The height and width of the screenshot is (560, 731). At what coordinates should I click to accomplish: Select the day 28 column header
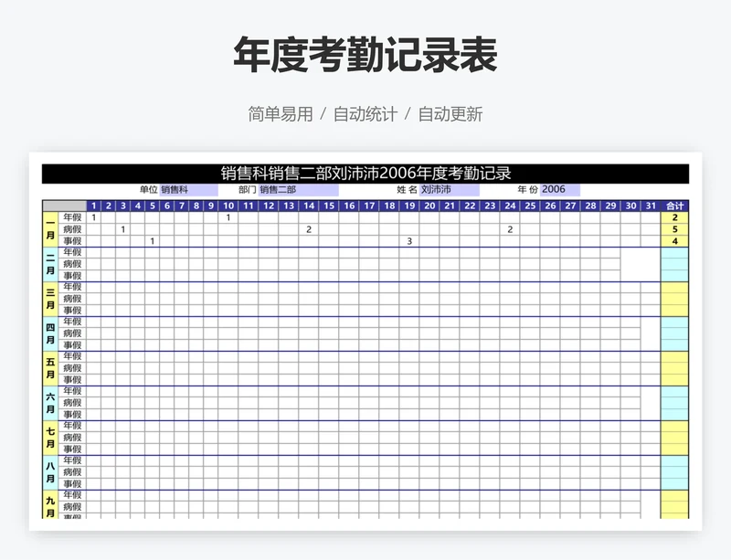point(590,206)
